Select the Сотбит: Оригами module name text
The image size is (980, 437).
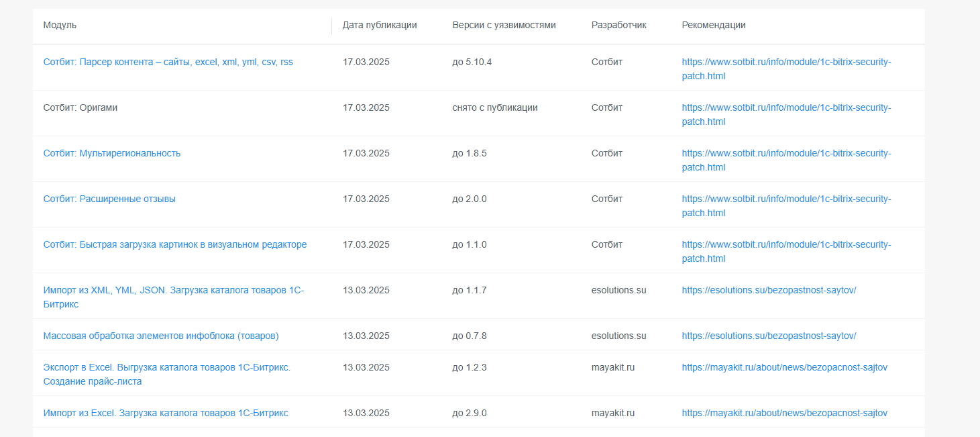click(x=80, y=107)
